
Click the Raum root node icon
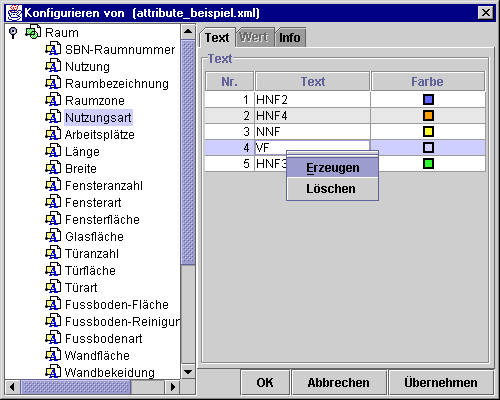click(33, 32)
